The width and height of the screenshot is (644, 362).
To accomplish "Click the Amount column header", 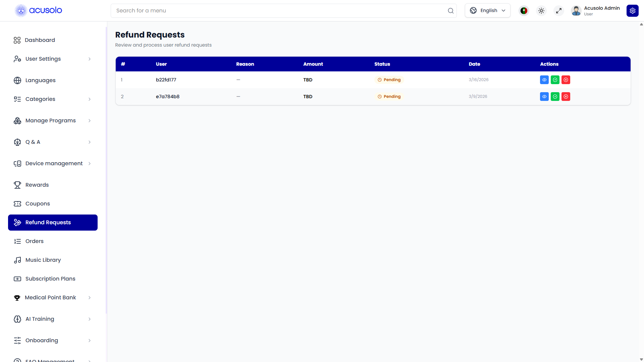I will click(x=313, y=64).
